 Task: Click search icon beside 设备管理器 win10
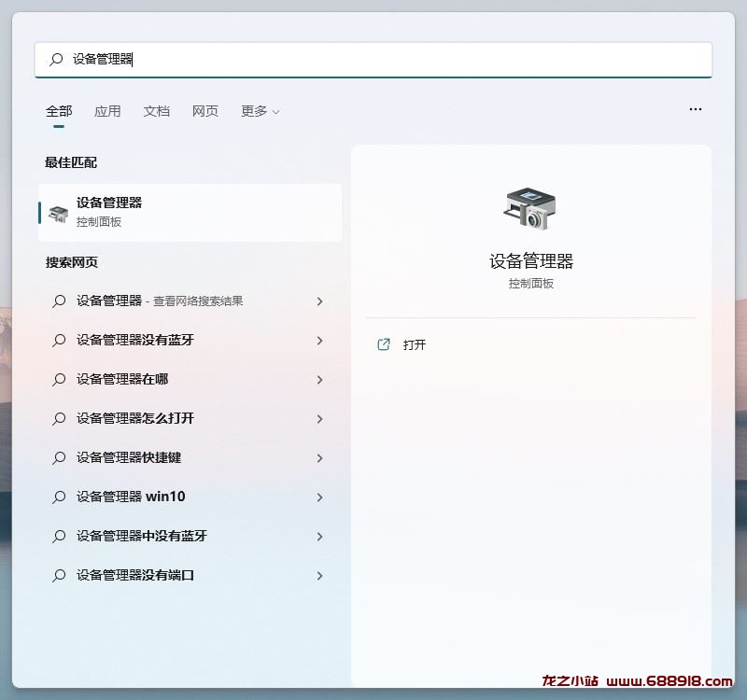click(x=59, y=497)
